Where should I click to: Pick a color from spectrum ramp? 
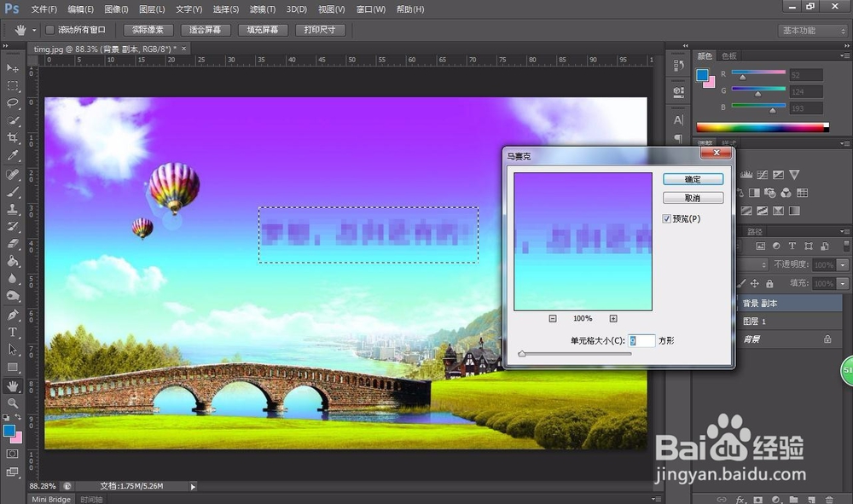pyautogui.click(x=763, y=128)
